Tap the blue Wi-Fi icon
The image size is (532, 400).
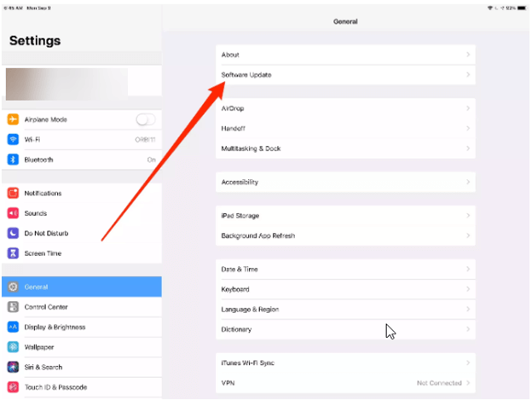(x=13, y=139)
